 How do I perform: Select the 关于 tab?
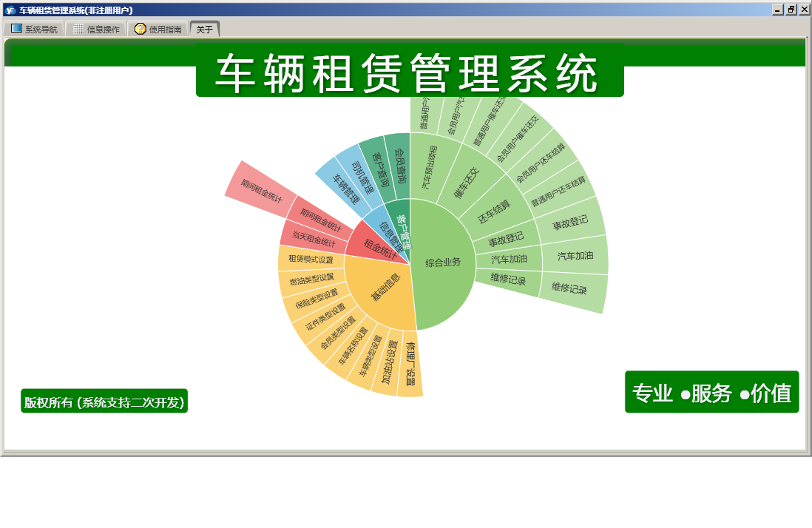205,29
